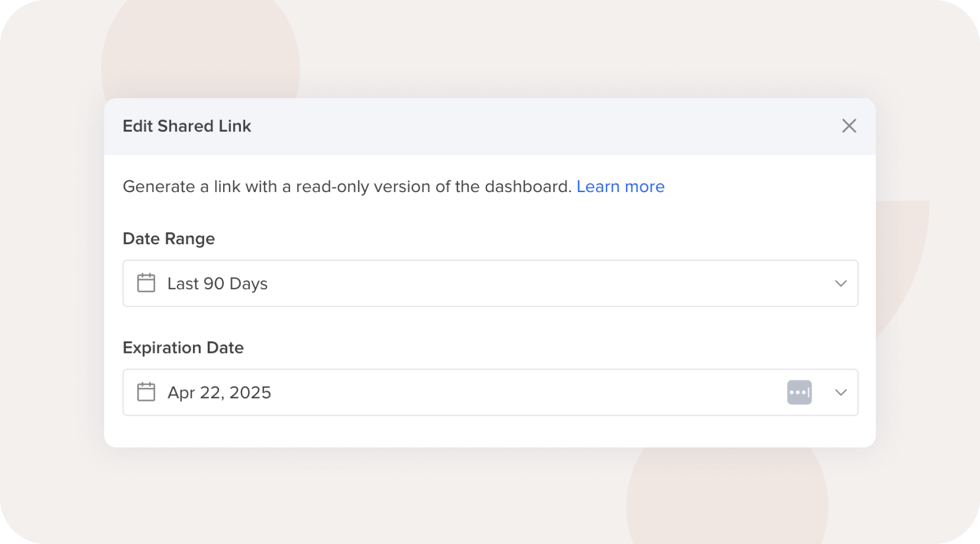The image size is (980, 544).
Task: Click the word Expiration in the field label
Action: 162,348
